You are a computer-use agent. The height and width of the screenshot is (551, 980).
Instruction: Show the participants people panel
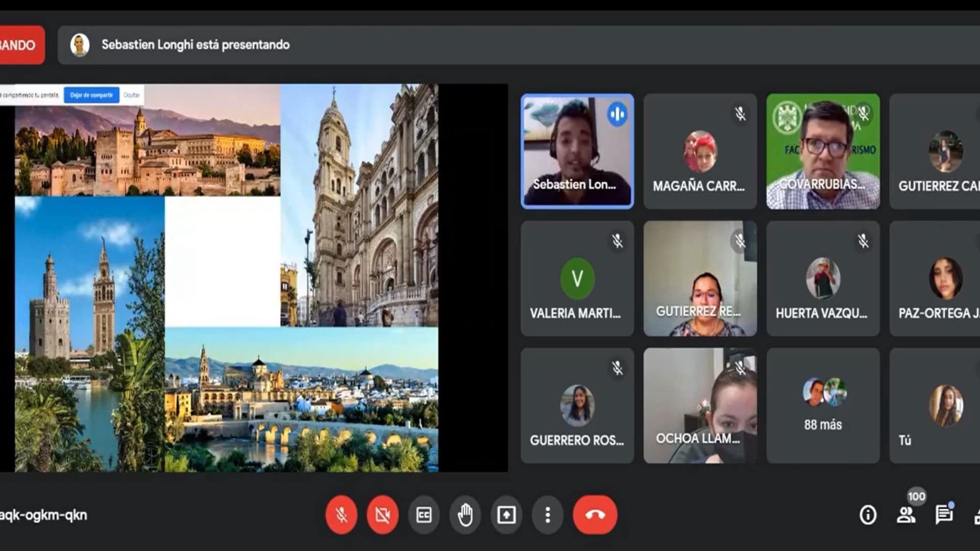pos(906,515)
